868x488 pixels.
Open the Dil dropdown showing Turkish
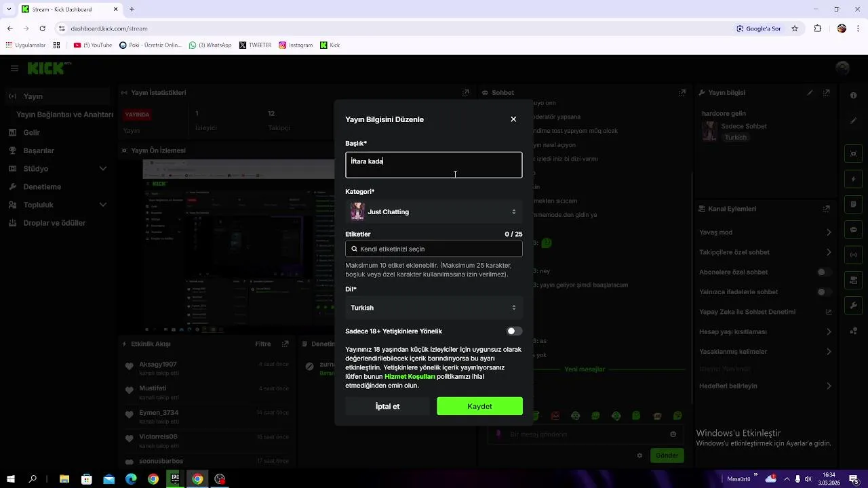[x=434, y=308]
